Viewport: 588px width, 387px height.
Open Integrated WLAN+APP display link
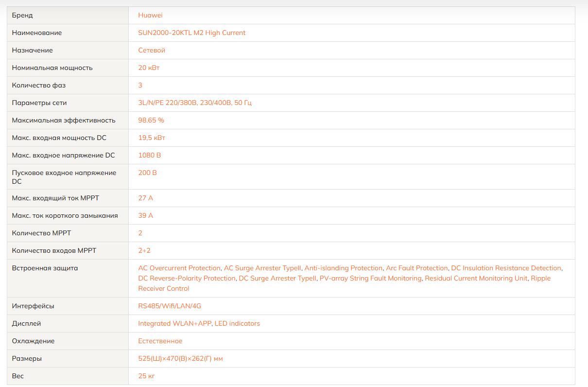(x=174, y=323)
